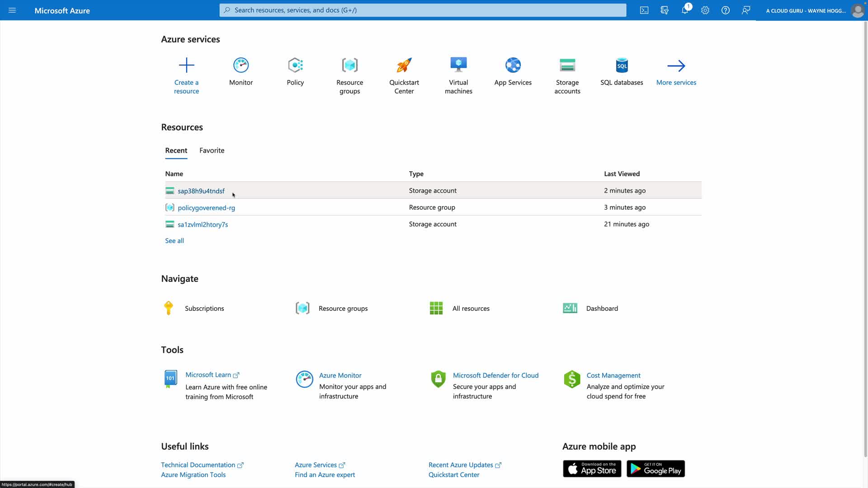The width and height of the screenshot is (868, 488).
Task: Open App Services globe icon
Action: (x=513, y=65)
